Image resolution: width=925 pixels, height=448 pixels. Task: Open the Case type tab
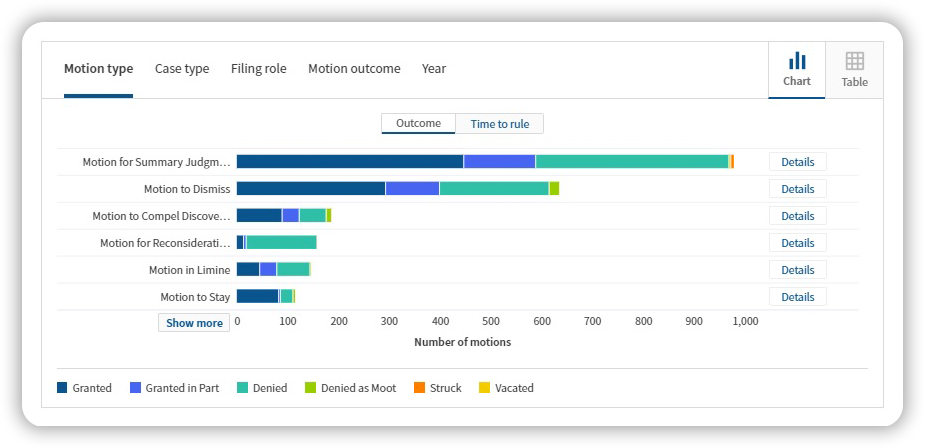[x=182, y=69]
